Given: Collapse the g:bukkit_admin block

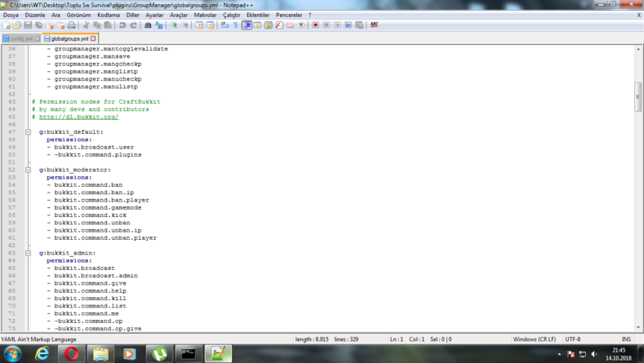Looking at the screenshot, I should [x=28, y=254].
